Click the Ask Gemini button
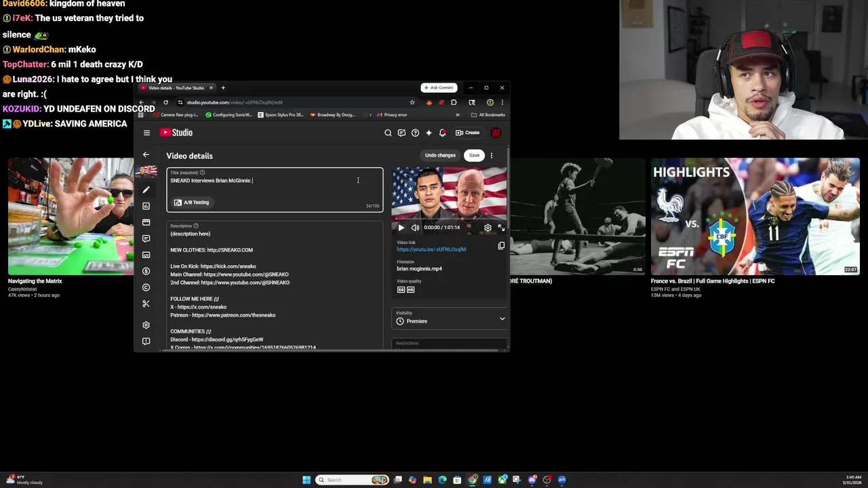The width and height of the screenshot is (868, 488). pyautogui.click(x=439, y=87)
